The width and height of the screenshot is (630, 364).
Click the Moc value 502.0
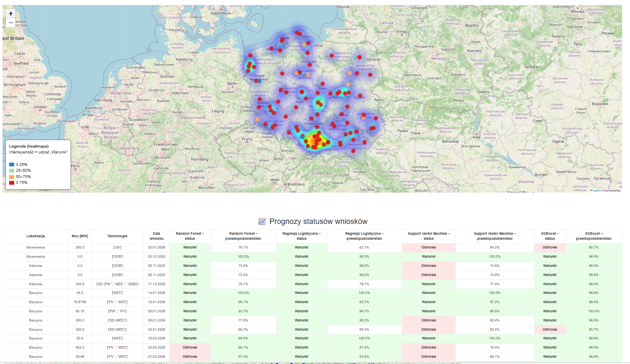[80, 348]
